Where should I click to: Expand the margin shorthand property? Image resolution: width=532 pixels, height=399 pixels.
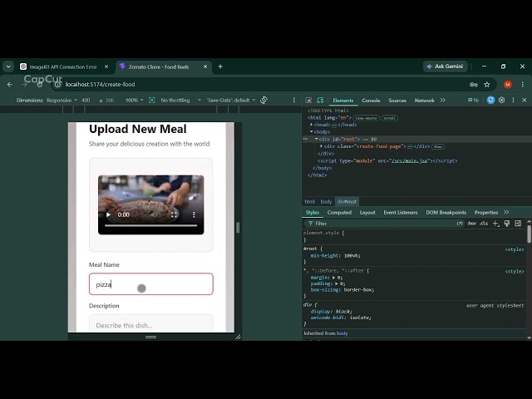(336, 277)
